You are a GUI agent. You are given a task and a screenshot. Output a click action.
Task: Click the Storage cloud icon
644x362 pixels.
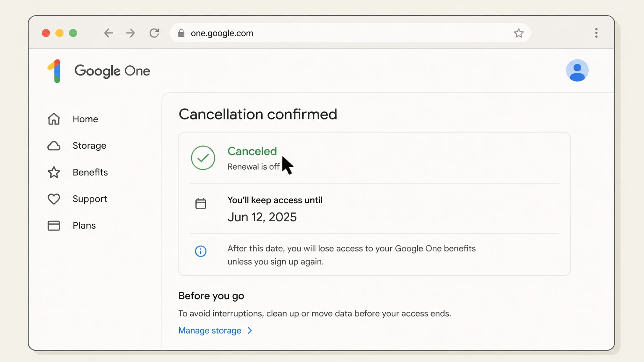(54, 146)
